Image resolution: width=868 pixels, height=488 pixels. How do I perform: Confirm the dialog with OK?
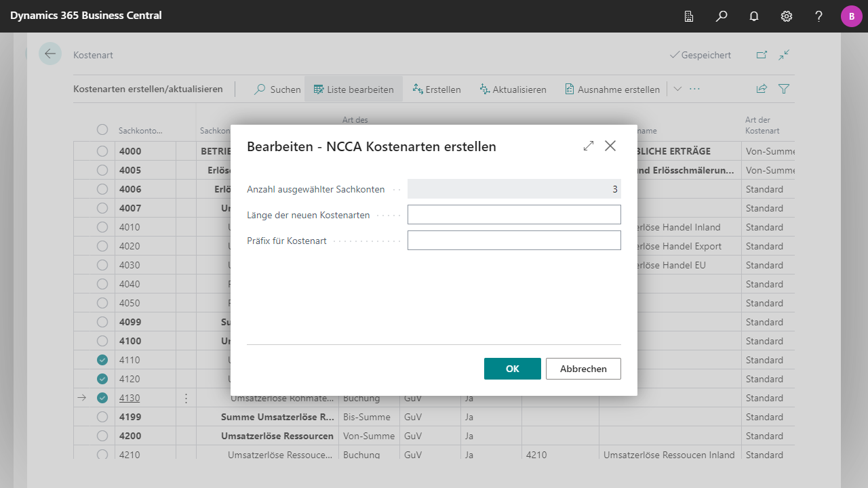click(512, 369)
